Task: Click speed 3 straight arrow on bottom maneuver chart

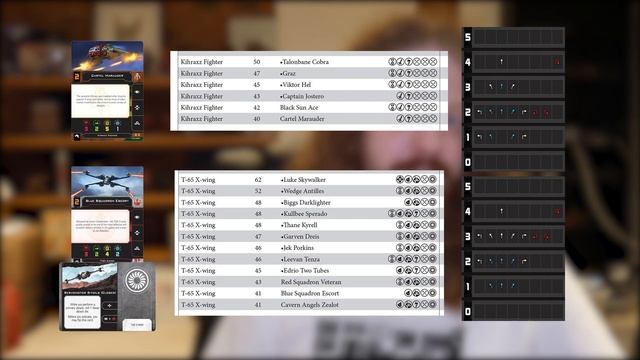Action: pyautogui.click(x=502, y=236)
